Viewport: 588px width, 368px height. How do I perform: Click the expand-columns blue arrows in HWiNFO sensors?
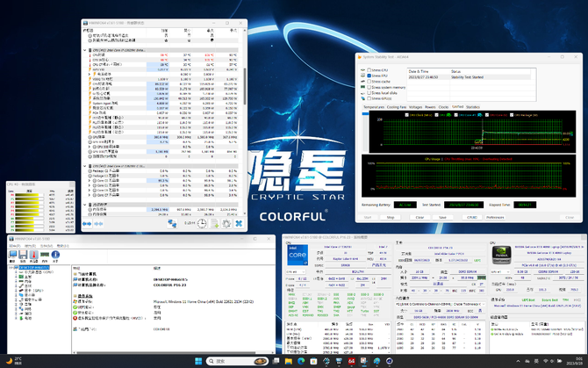[x=87, y=224]
